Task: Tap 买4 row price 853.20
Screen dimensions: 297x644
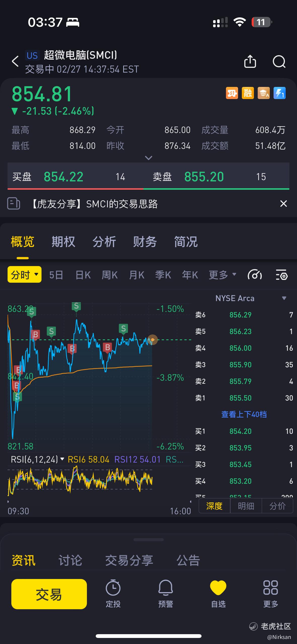Action: tap(241, 481)
